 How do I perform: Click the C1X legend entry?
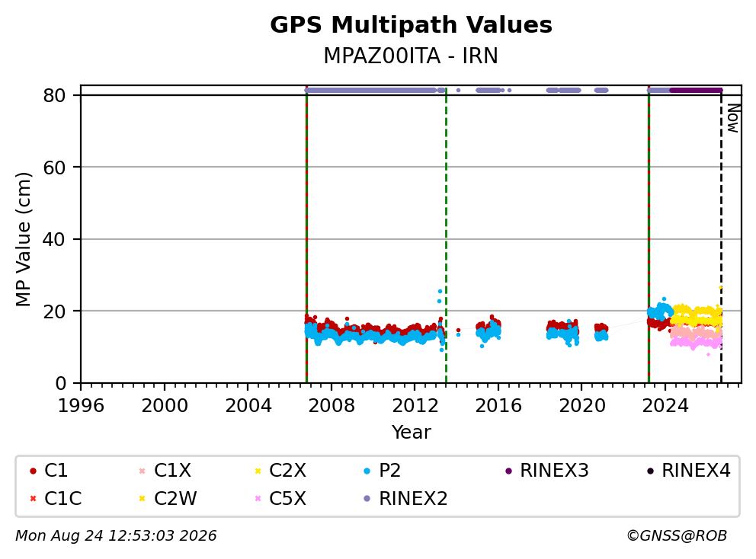[165, 471]
